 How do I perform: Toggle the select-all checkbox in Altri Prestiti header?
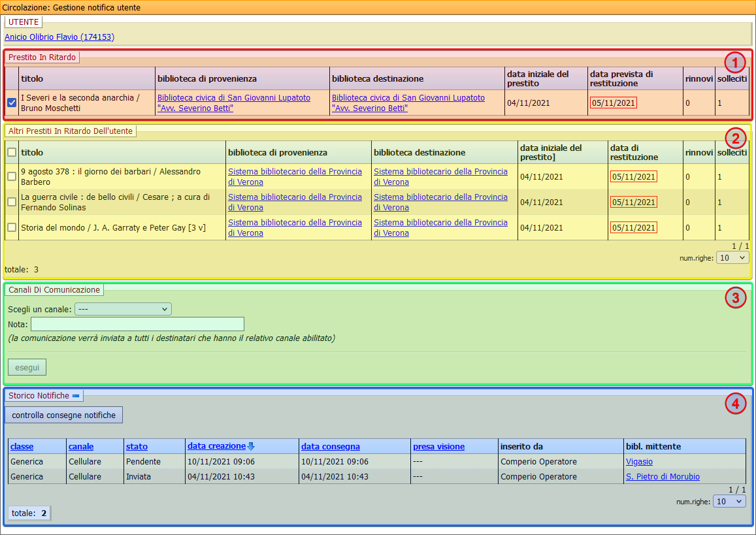tap(12, 152)
